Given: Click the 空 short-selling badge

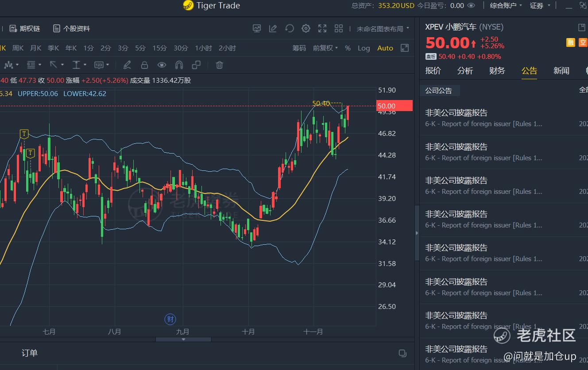Looking at the screenshot, I should [x=583, y=42].
